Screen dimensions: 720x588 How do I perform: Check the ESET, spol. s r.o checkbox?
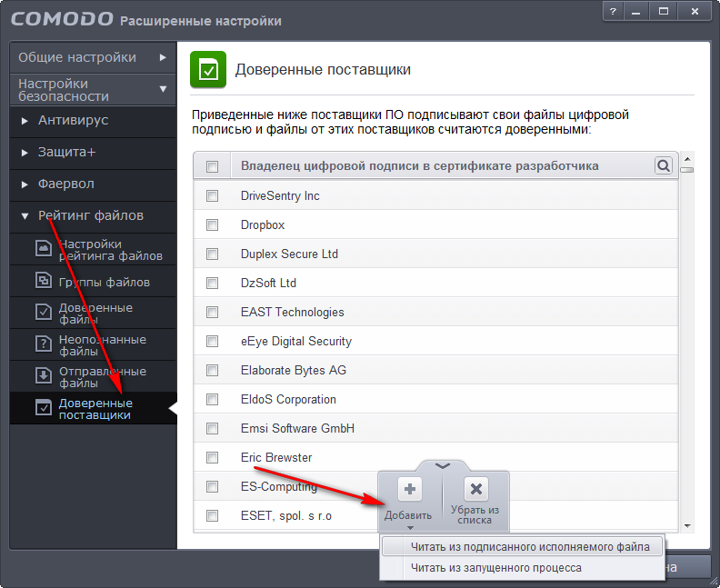point(212,516)
